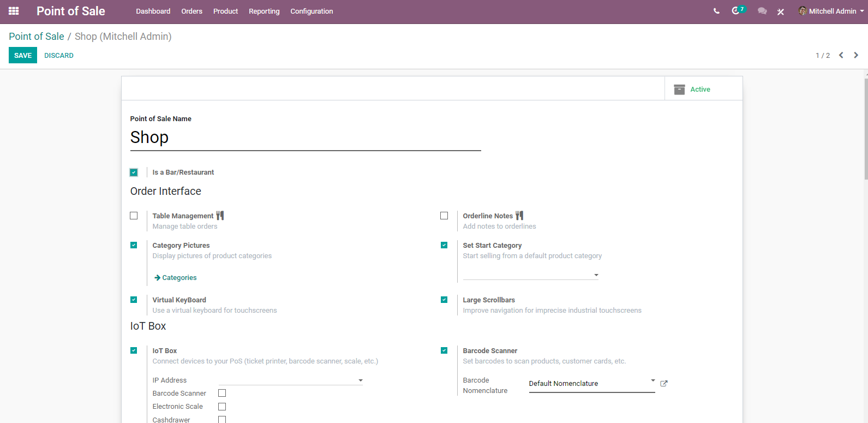The width and height of the screenshot is (868, 423).
Task: Check the Electronic Scale checkbox
Action: pyautogui.click(x=222, y=407)
